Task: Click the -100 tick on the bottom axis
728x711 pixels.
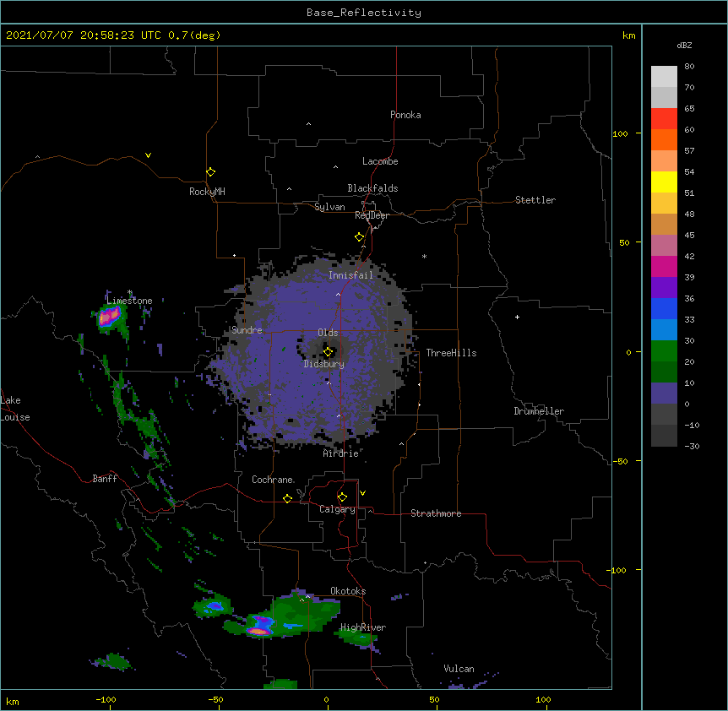Action: [106, 699]
